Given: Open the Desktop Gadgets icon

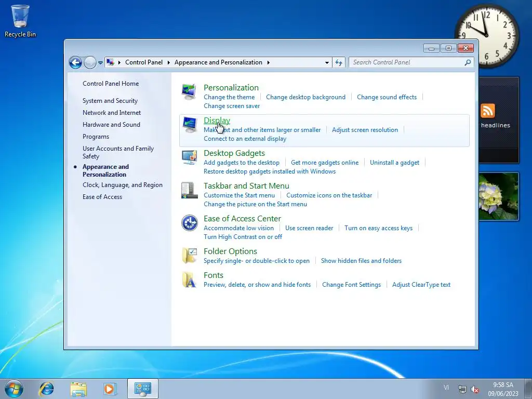Looking at the screenshot, I should pos(189,157).
